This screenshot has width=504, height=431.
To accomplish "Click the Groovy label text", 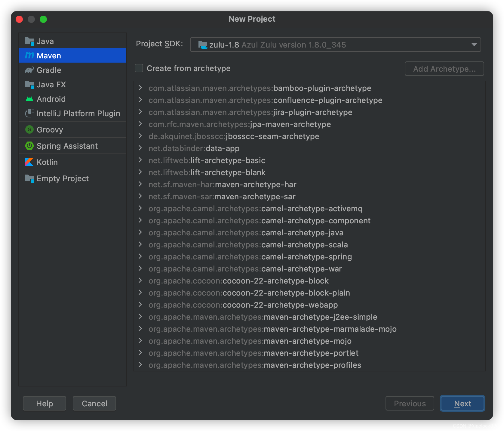I will [x=50, y=130].
